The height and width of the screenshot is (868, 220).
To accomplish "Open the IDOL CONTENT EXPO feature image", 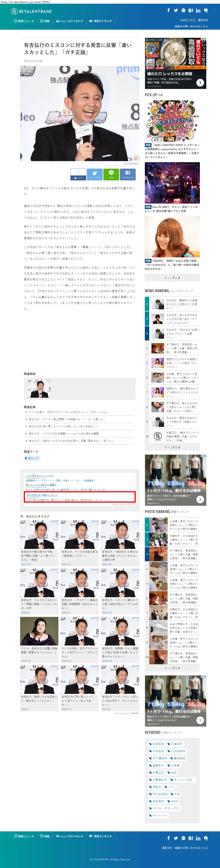I will [172, 121].
